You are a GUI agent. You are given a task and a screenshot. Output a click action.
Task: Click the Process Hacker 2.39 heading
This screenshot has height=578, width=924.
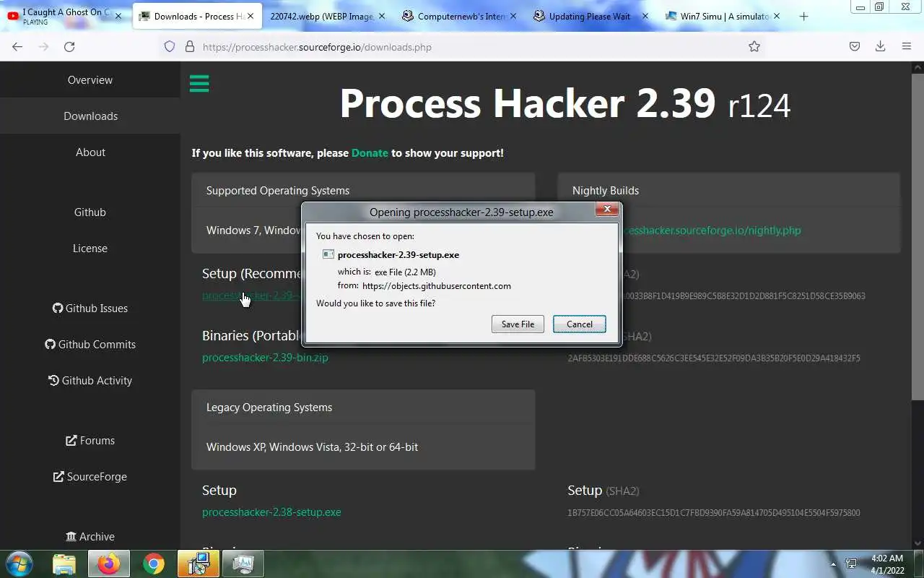pos(565,104)
